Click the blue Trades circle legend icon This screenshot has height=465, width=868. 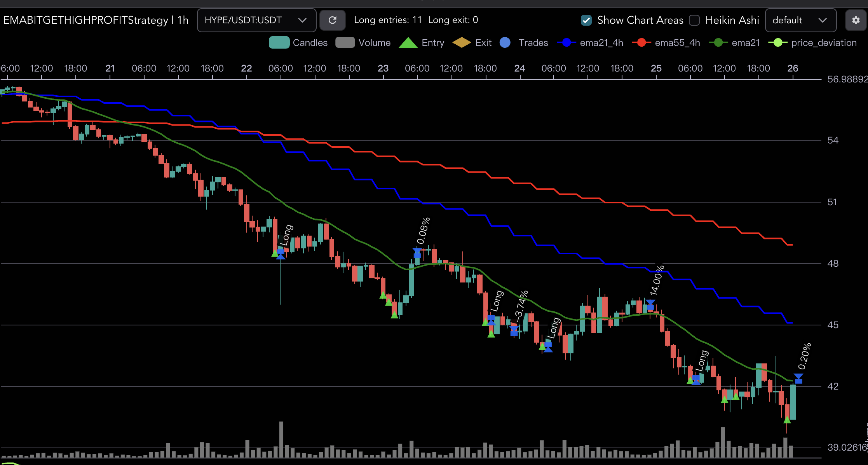[505, 43]
